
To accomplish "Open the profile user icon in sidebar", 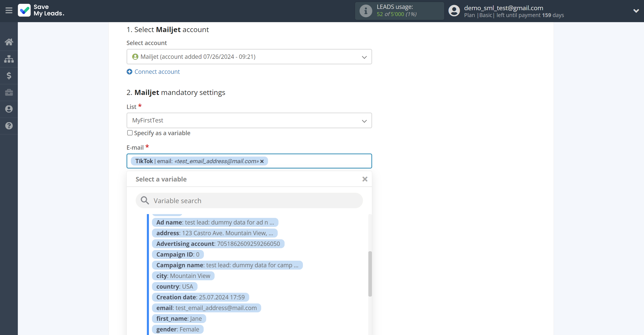I will pos(9,109).
